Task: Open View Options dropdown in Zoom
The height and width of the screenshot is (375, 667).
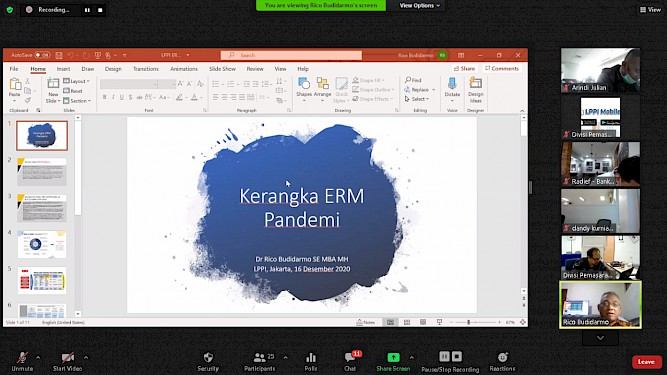Action: click(419, 6)
